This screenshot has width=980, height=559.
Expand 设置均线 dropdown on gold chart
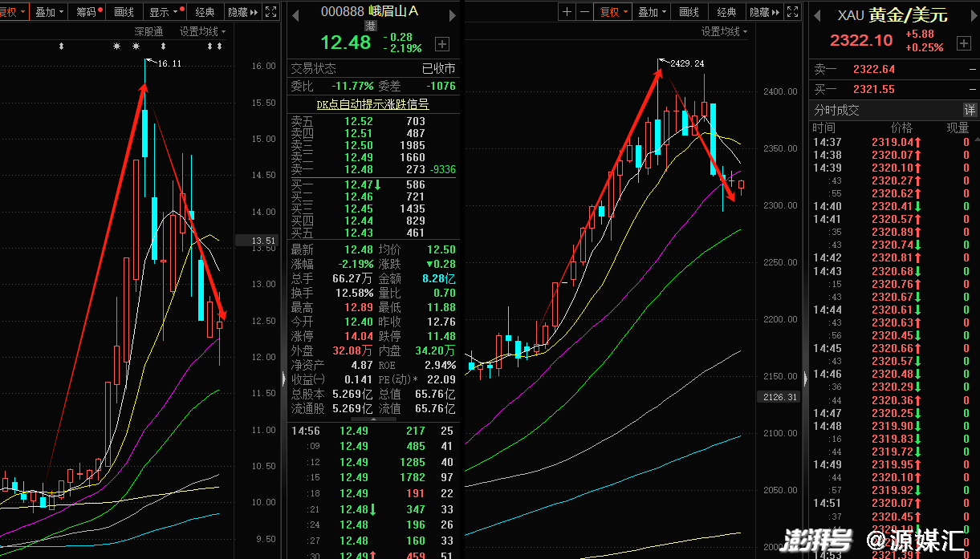point(724,31)
